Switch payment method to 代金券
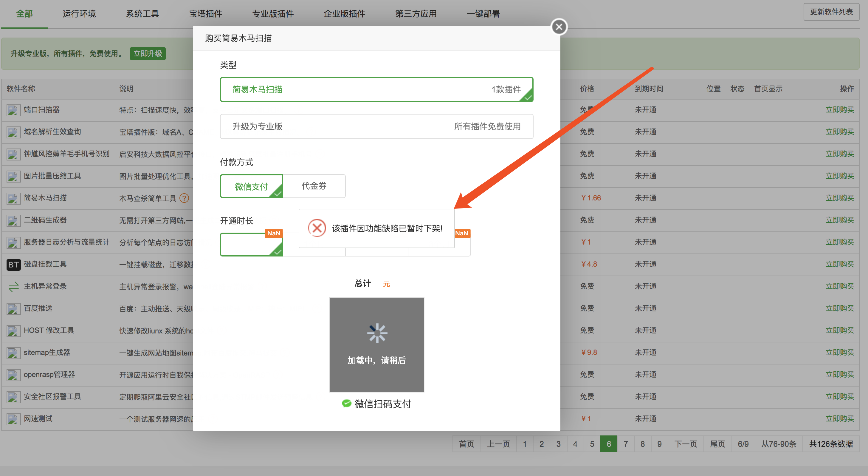This screenshot has width=868, height=476. [314, 186]
